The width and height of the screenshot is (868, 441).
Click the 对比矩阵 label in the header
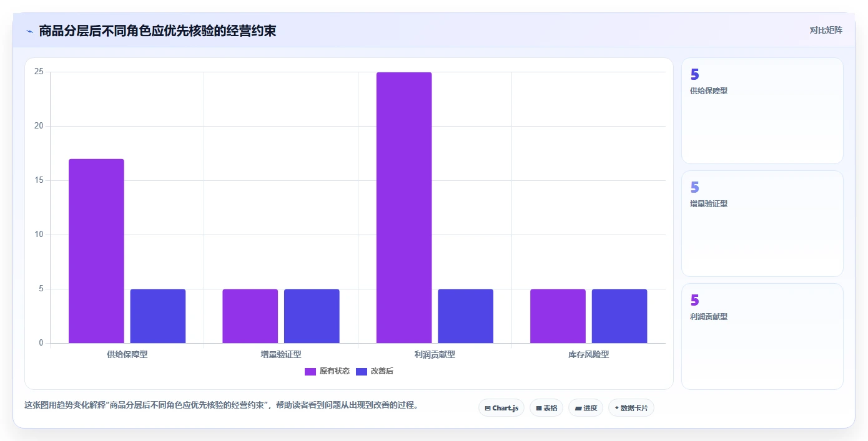coord(826,30)
